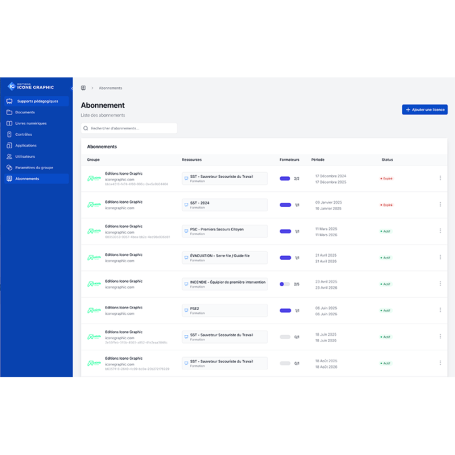Click the Icone Graphic logo in the sidebar
This screenshot has height=455, width=455.
31,87
